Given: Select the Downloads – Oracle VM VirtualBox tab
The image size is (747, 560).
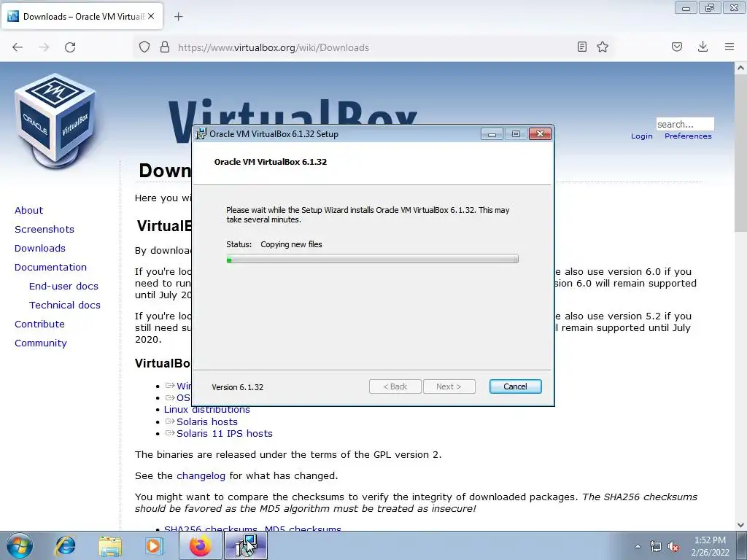Looking at the screenshot, I should 82,16.
